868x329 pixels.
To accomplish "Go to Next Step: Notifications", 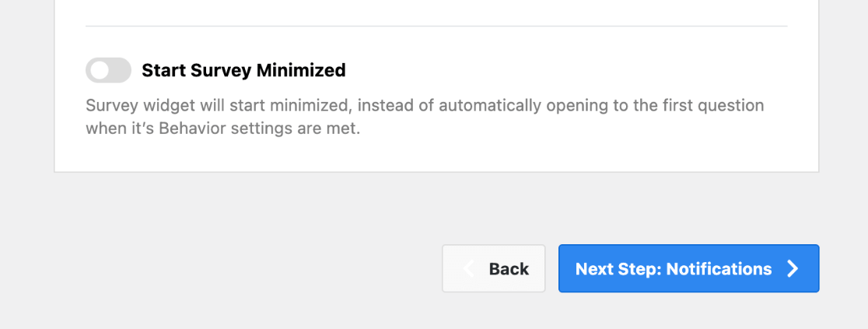I will pyautogui.click(x=688, y=269).
